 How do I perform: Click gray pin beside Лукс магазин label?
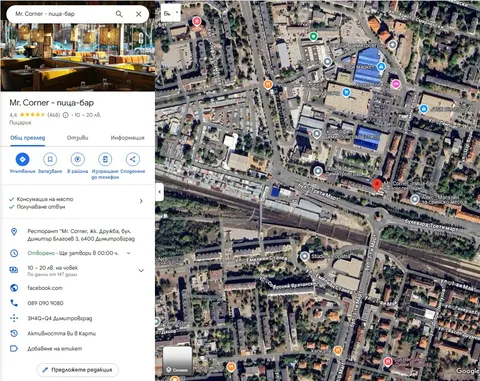coord(415,199)
